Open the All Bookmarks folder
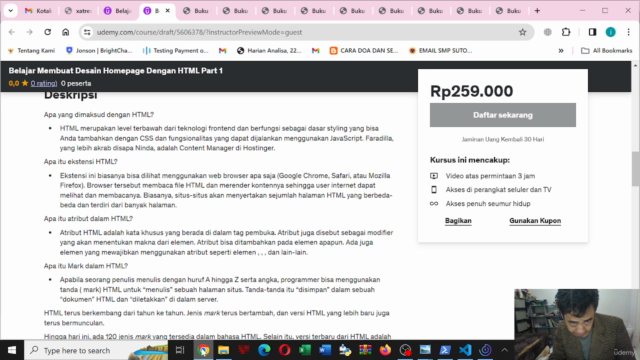Viewport: 640px width, 360px height. (x=607, y=51)
